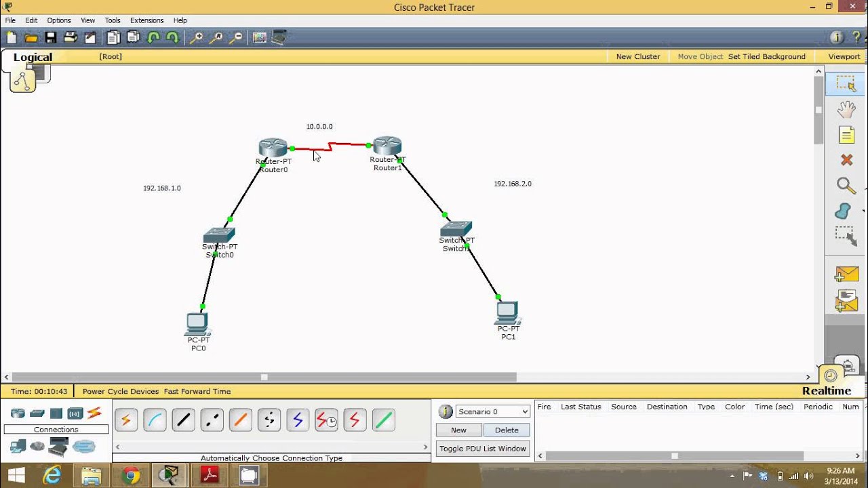Click the Print toolbar icon

[71, 38]
